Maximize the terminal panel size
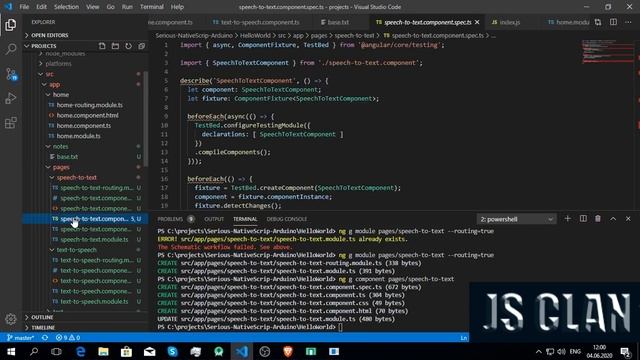The width and height of the screenshot is (640, 360). click(x=613, y=219)
